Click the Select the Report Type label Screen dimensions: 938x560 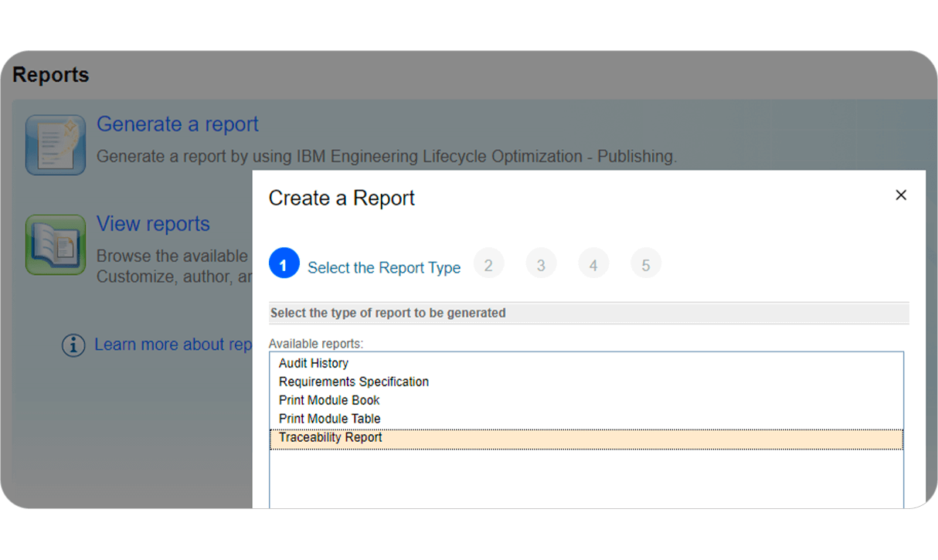[384, 267]
